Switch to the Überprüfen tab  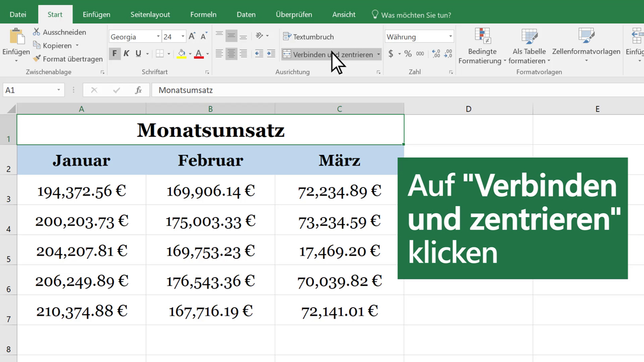coord(294,15)
